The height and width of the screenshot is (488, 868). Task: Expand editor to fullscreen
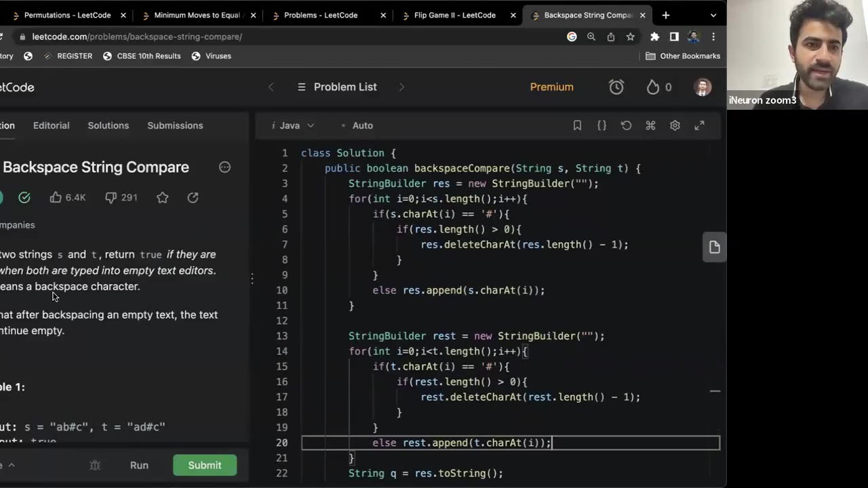click(699, 125)
